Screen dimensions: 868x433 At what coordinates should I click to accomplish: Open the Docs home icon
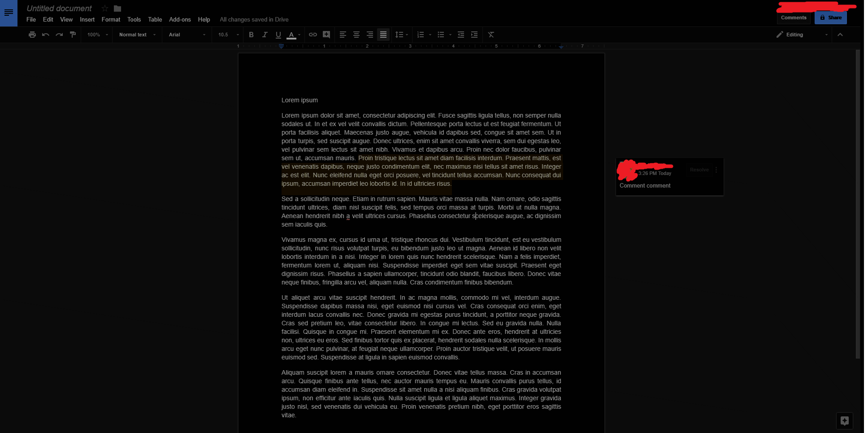tap(9, 13)
